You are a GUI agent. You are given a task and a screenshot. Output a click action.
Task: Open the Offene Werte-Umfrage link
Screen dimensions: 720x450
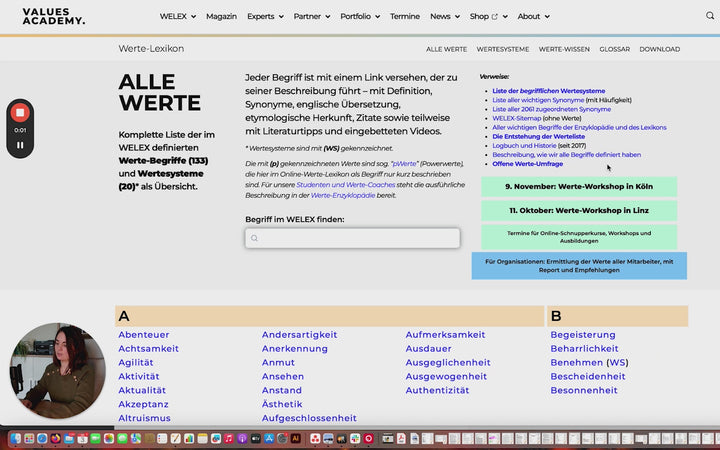click(527, 164)
